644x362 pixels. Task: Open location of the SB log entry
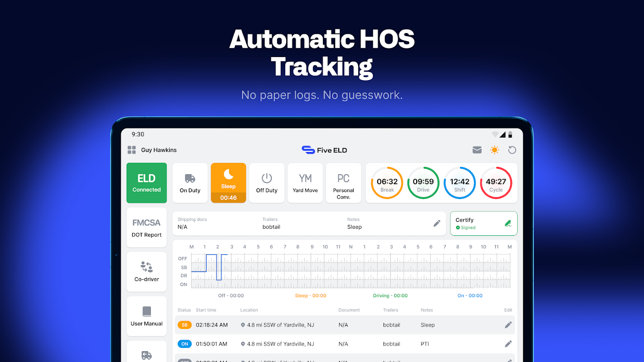pos(277,325)
